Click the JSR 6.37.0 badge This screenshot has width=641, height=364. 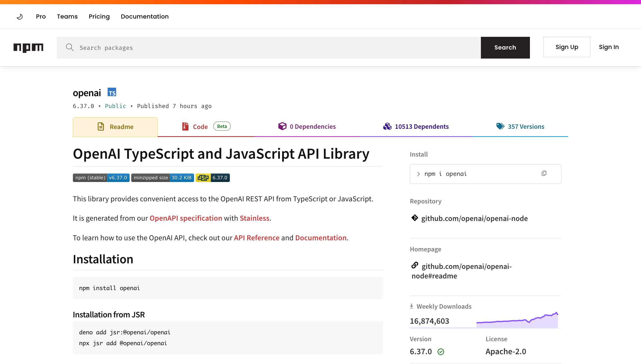213,178
